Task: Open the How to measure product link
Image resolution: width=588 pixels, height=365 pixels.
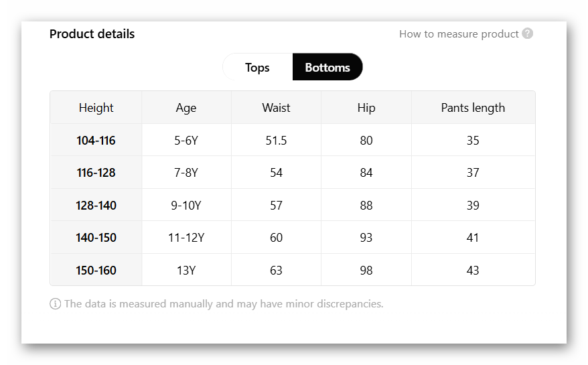Action: tap(459, 34)
